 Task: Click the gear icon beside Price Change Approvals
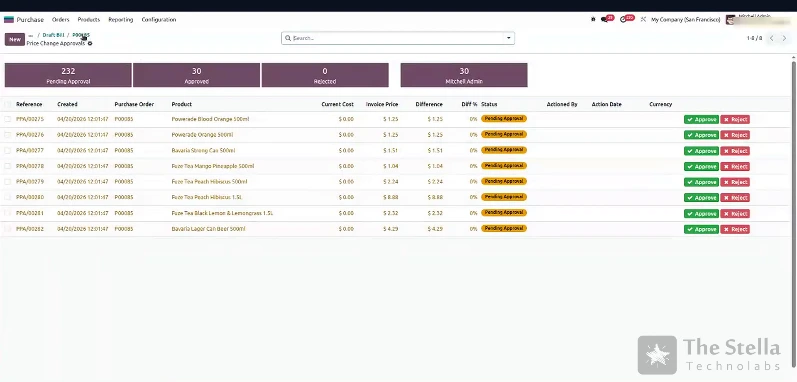click(90, 44)
